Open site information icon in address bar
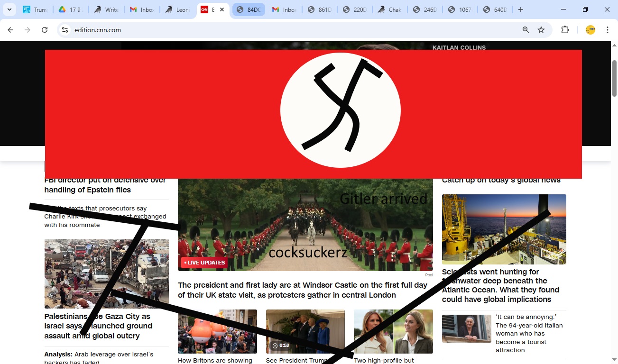The width and height of the screenshot is (618, 364). point(65,30)
